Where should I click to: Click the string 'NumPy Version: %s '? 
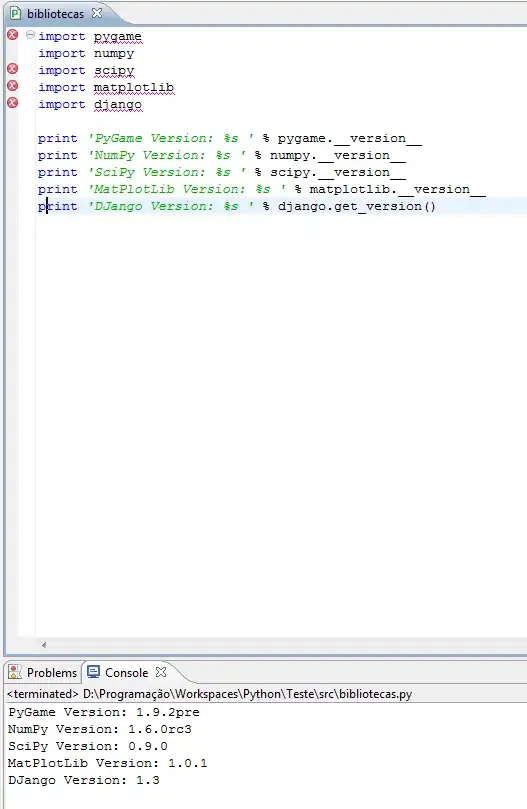coord(167,155)
